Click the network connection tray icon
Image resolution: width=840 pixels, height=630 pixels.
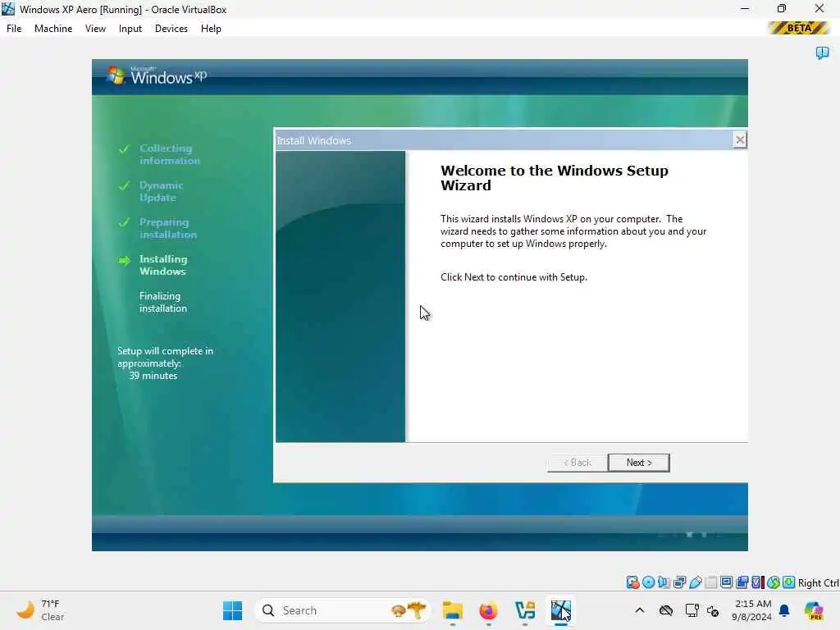click(692, 610)
